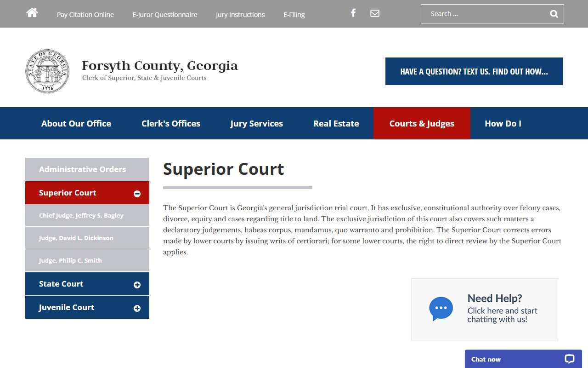Click the Superior Court page heading

224,169
